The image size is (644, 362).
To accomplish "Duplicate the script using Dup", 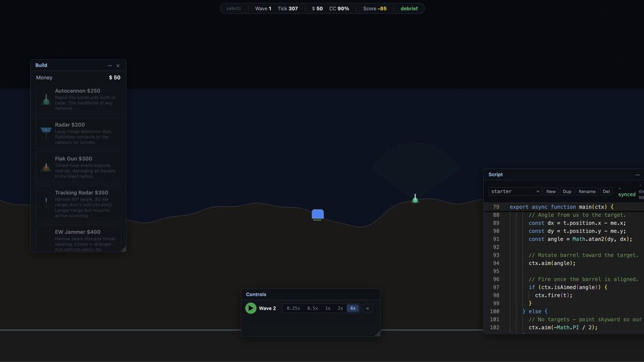I will 567,191.
